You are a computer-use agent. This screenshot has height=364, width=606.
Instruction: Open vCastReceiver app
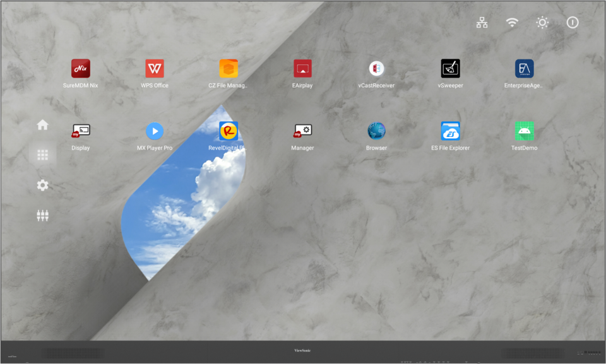click(376, 69)
